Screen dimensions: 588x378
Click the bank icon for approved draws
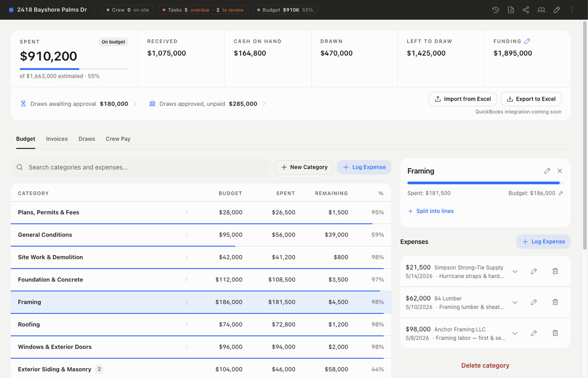click(152, 103)
